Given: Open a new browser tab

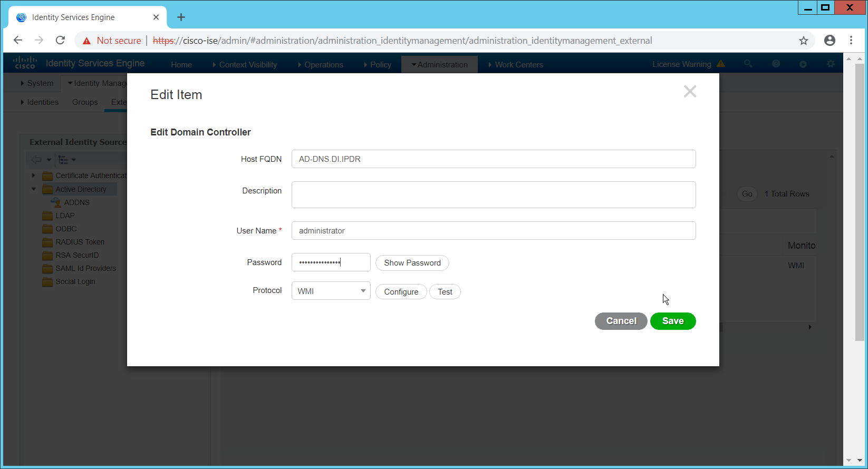Looking at the screenshot, I should [181, 17].
